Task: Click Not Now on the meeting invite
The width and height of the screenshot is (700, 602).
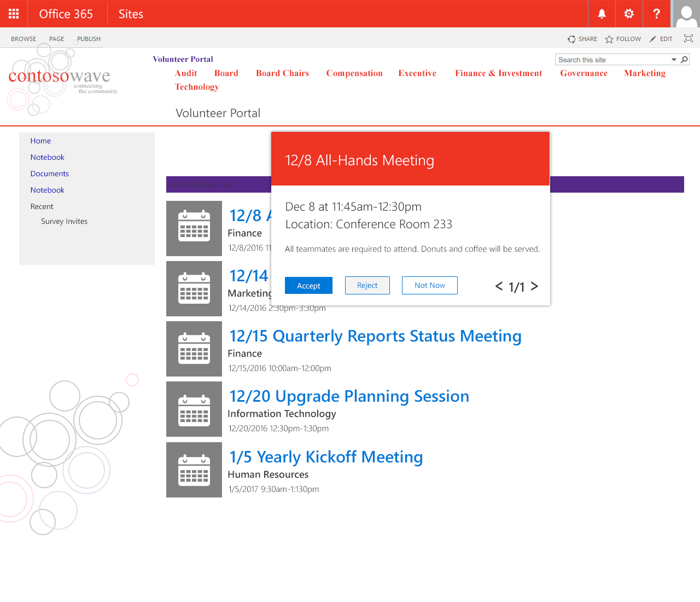Action: tap(429, 285)
